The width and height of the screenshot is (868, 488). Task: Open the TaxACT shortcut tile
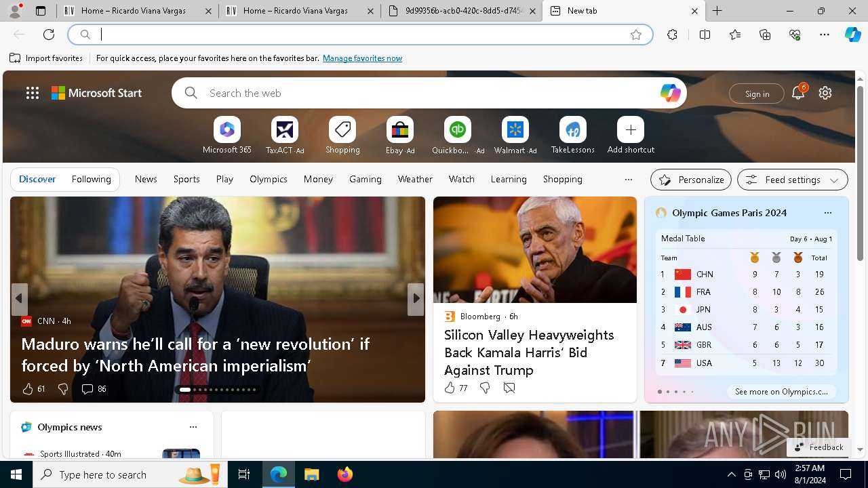(x=285, y=129)
